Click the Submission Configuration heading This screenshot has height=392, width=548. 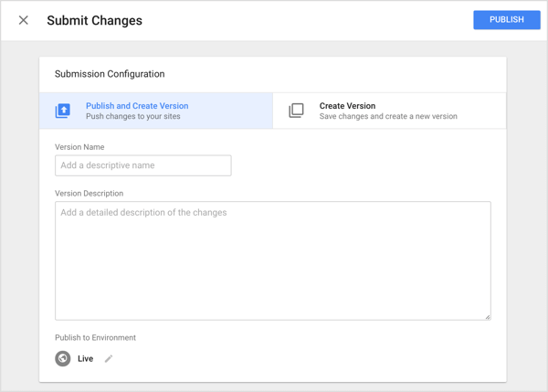110,74
